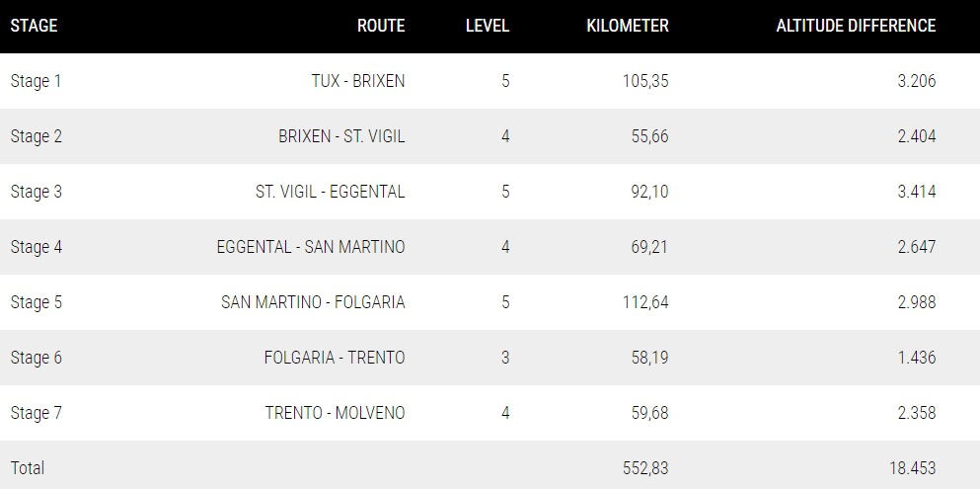Click the Total row label
Viewport: 980px width, 489px height.
tap(28, 468)
